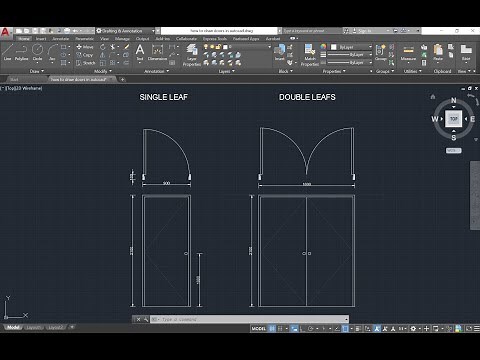Click the Copy tool
Image resolution: width=480 pixels, height=360 pixels.
coord(85,55)
